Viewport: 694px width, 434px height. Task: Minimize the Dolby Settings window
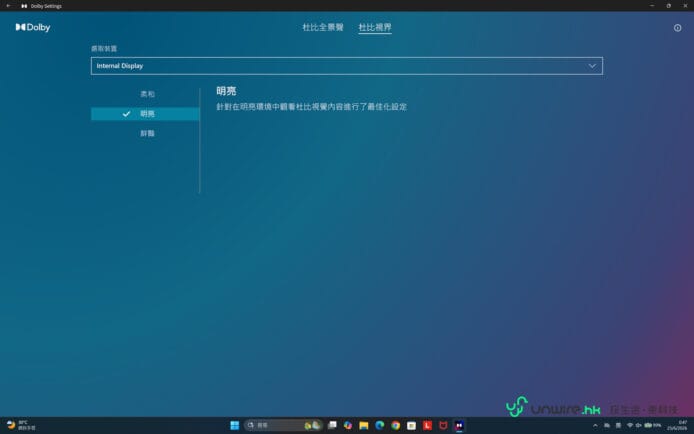point(652,6)
